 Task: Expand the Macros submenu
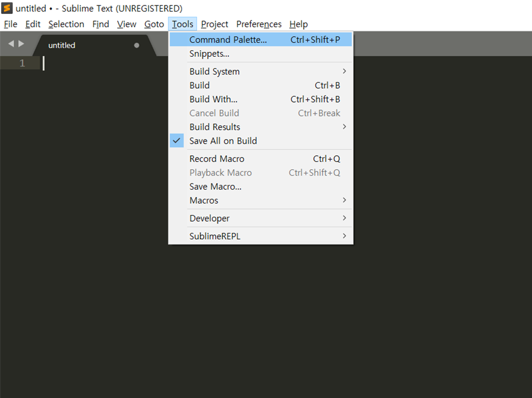[261, 200]
